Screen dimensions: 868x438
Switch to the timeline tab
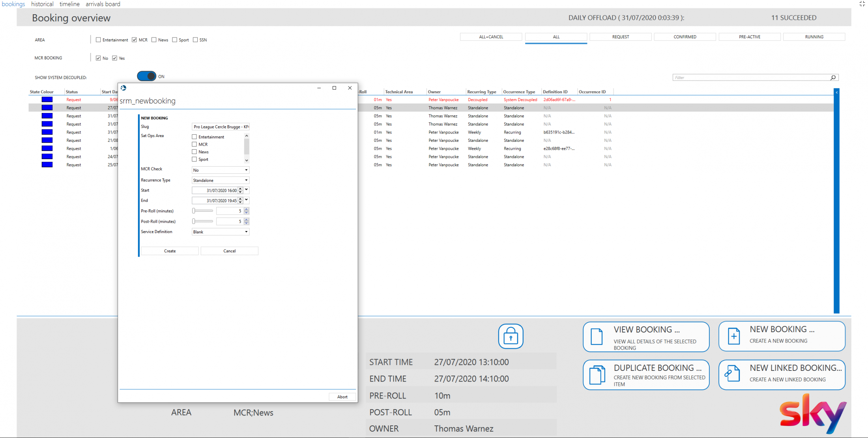pos(69,4)
